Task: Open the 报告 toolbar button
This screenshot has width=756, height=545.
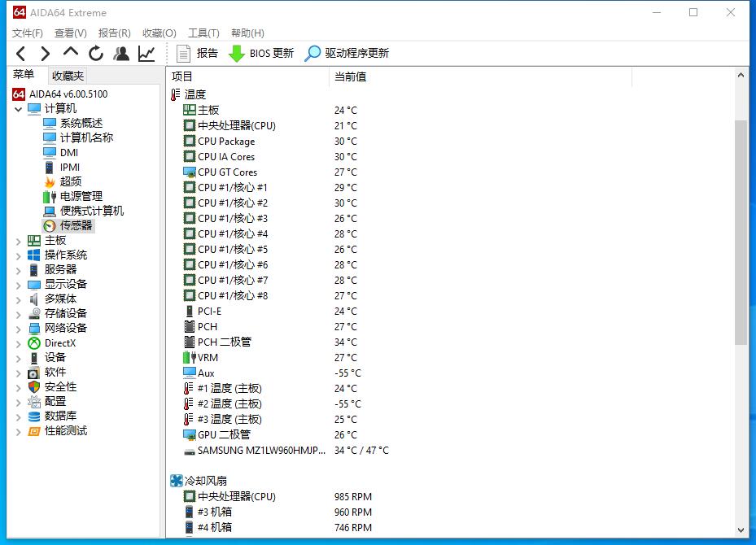Action: (x=197, y=54)
